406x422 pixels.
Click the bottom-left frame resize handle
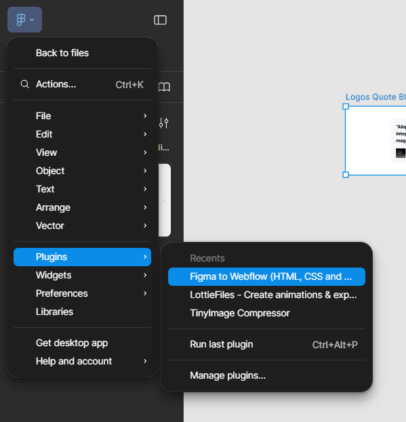[x=346, y=175]
